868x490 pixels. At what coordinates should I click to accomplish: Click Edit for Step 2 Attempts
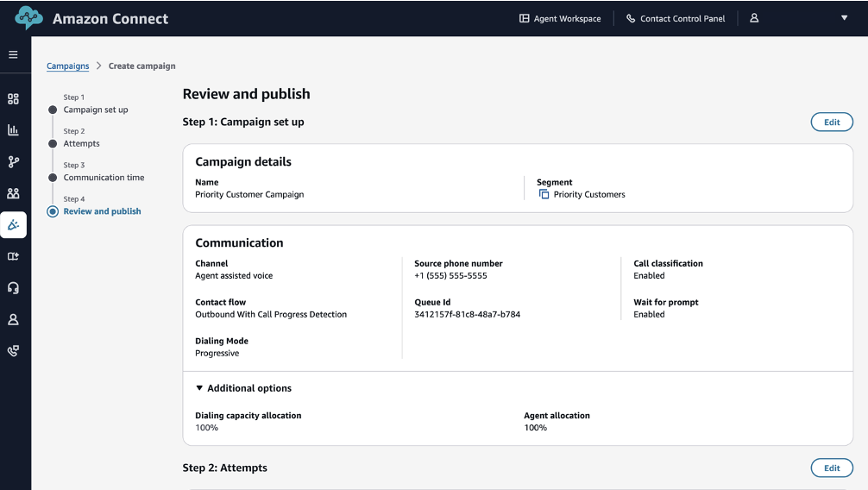[x=832, y=468]
